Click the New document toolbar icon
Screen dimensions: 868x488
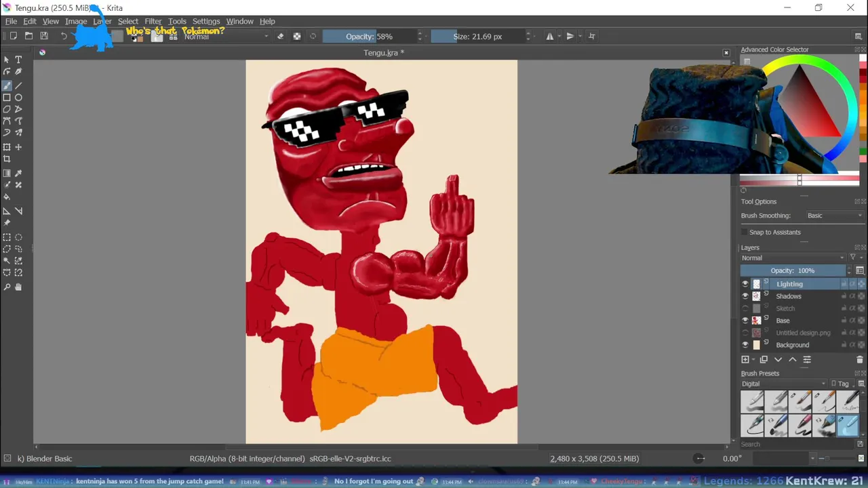(13, 36)
